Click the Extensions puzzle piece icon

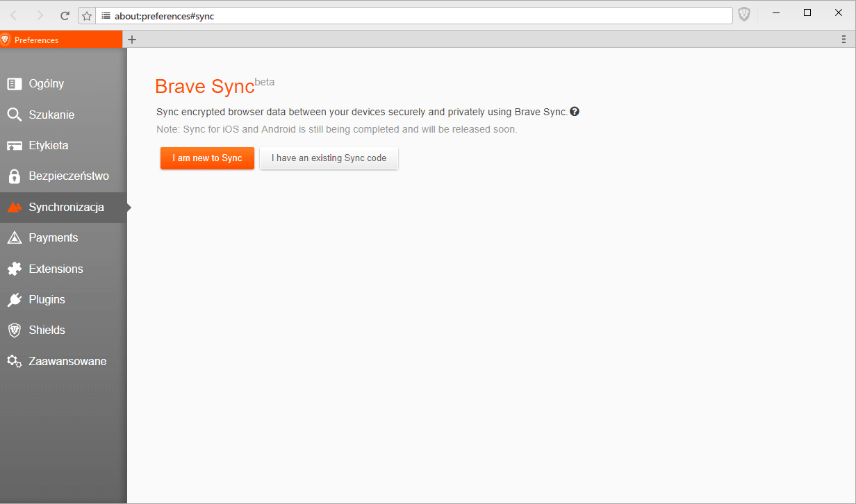(15, 269)
